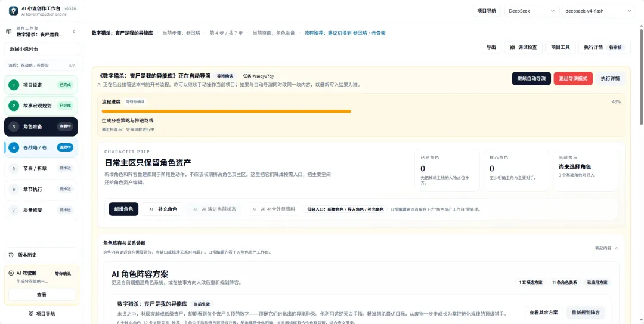This screenshot has height=324, width=644.
Task: Click bottom sidebar 项目导航 link
Action: click(42, 314)
